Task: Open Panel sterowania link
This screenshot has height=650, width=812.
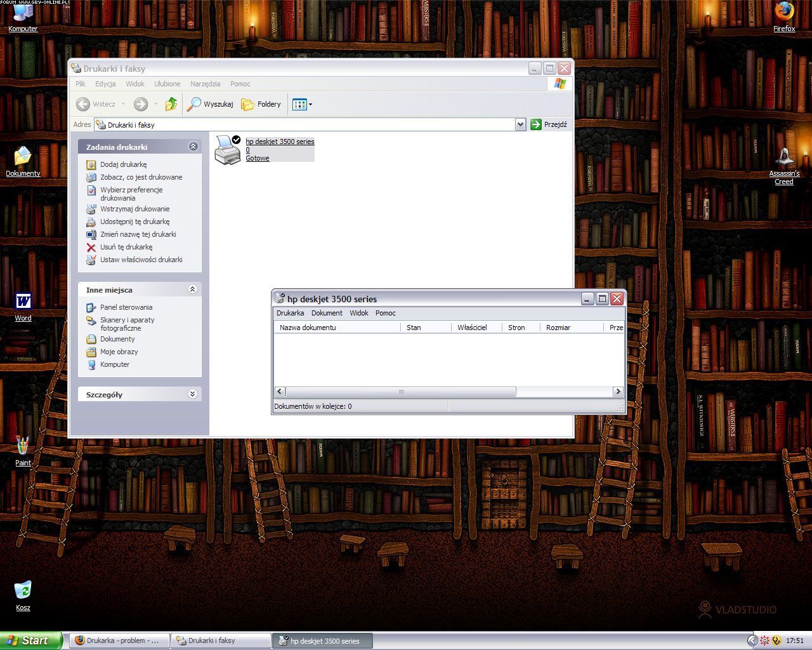Action: [126, 307]
